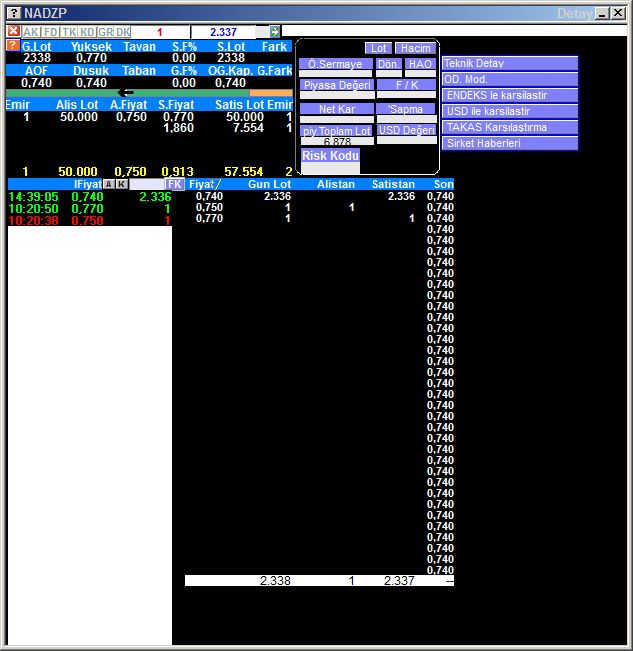Click the FK button
The height and width of the screenshot is (651, 633).
tap(175, 184)
